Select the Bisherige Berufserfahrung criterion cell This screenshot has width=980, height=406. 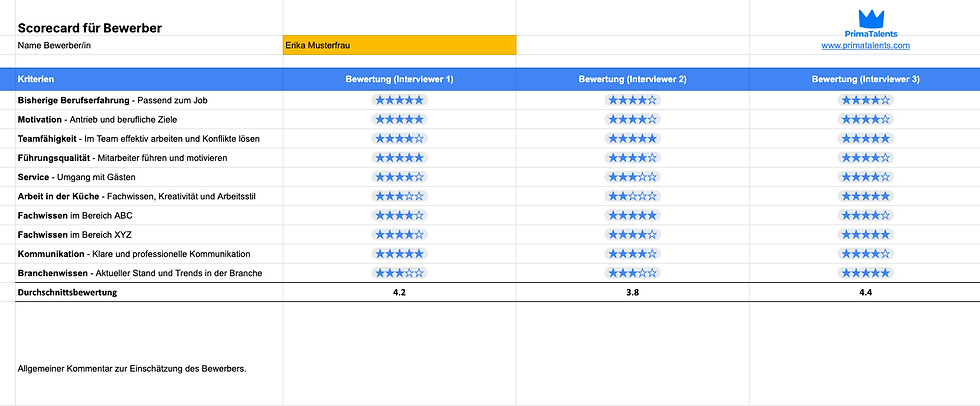149,100
